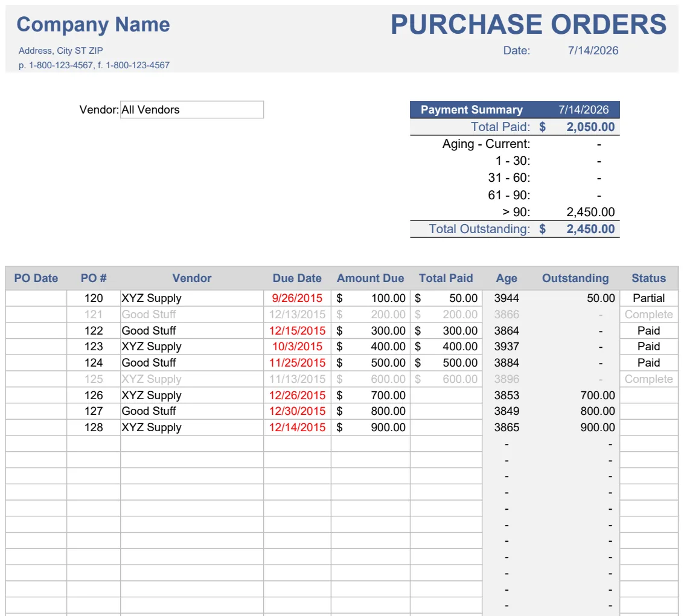The height and width of the screenshot is (616, 684).
Task: Select age value 3937
Action: (x=507, y=347)
